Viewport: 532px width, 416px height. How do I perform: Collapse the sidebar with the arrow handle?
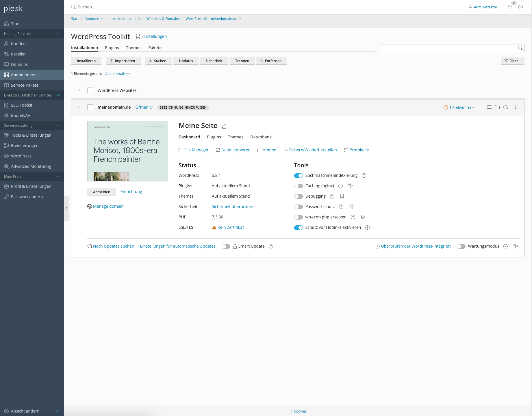click(x=66, y=208)
